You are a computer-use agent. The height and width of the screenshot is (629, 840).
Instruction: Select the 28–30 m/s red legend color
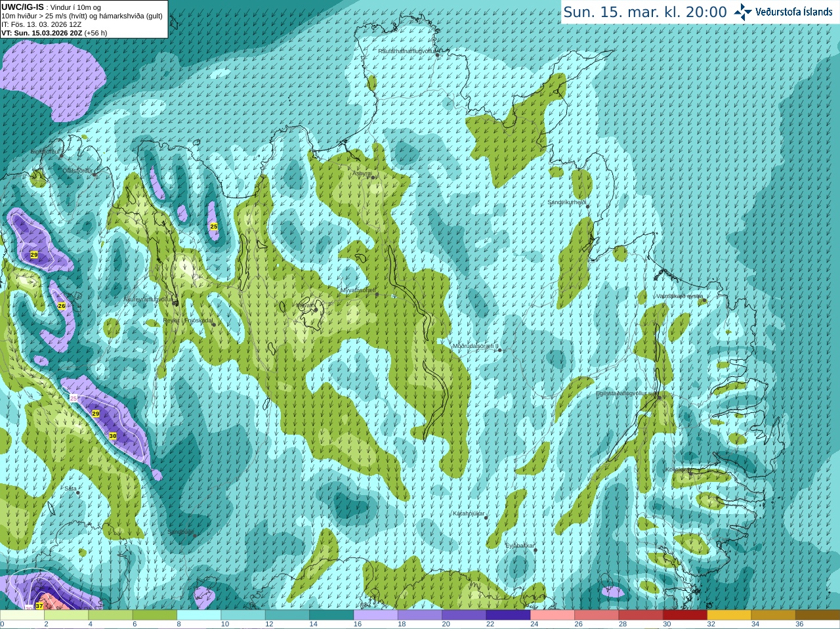(x=640, y=615)
